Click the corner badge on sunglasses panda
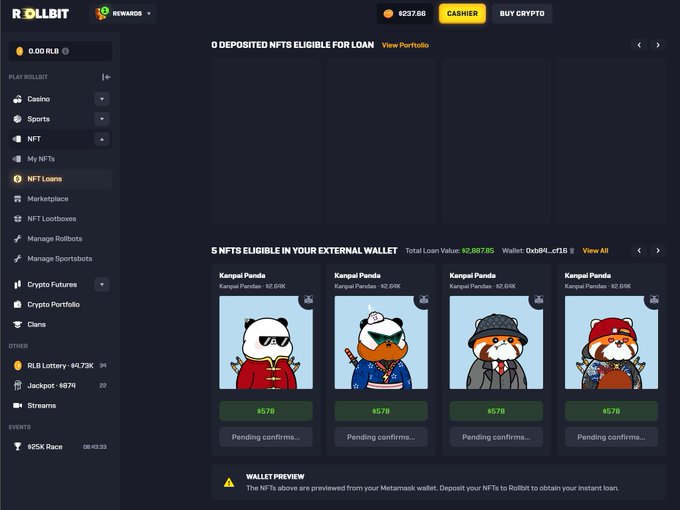Image resolution: width=680 pixels, height=510 pixels. (308, 300)
